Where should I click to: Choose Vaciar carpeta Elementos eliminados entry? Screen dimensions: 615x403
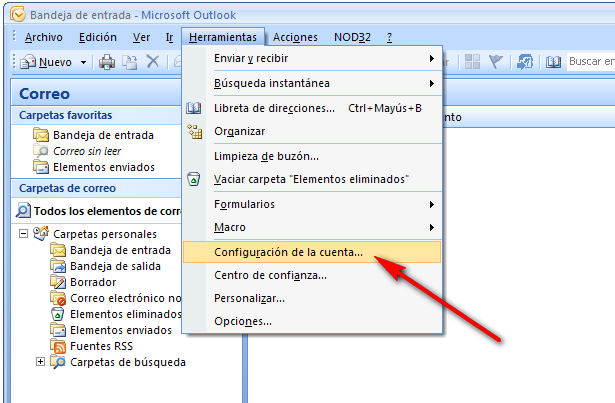coord(312,179)
